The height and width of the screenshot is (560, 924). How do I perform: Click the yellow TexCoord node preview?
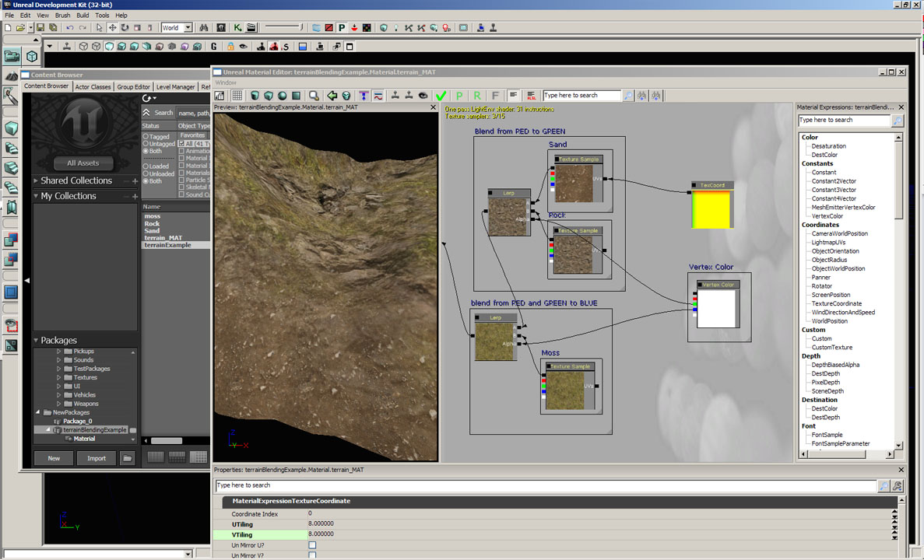point(711,208)
